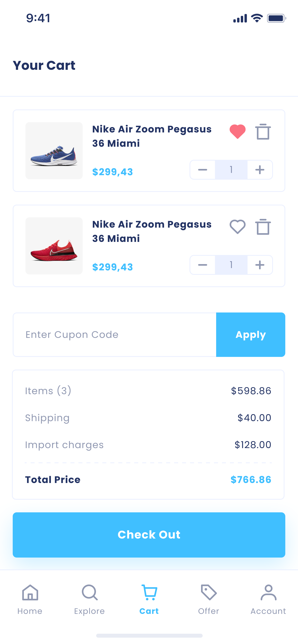Image resolution: width=298 pixels, height=644 pixels.
Task: Remove the red Nike shoe using the trash icon
Action: (263, 227)
